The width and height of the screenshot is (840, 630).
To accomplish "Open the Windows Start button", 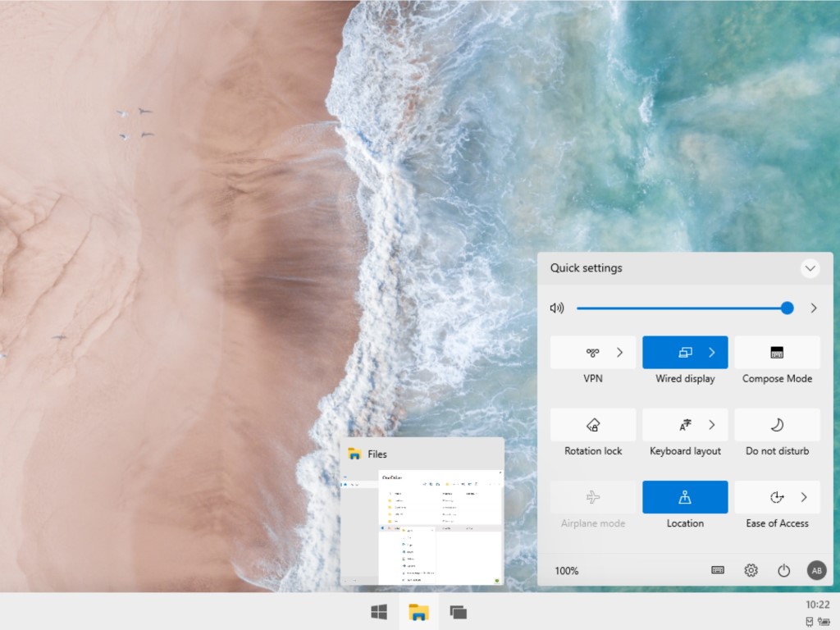I will [379, 612].
